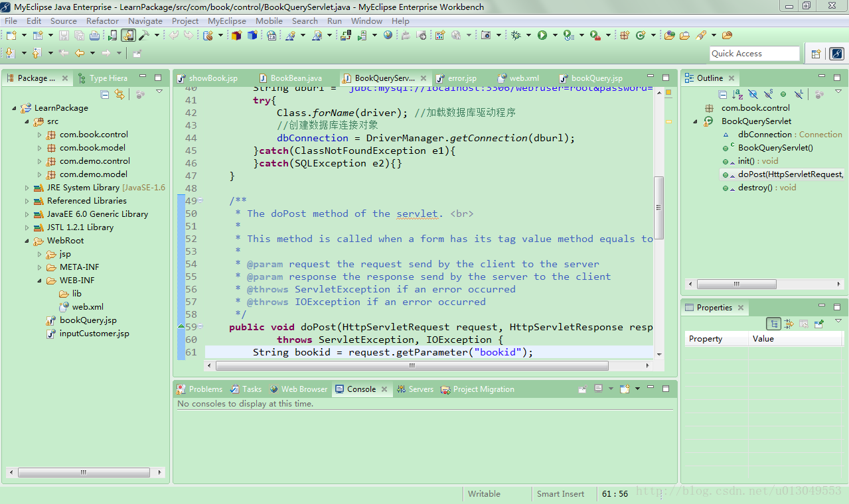This screenshot has height=504, width=849.
Task: Open the Window menu
Action: (366, 21)
